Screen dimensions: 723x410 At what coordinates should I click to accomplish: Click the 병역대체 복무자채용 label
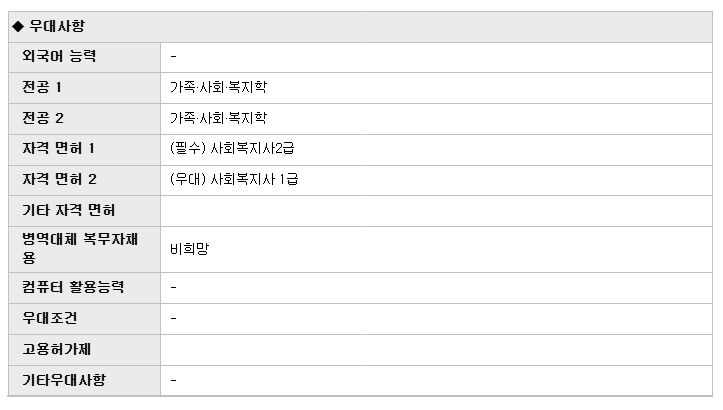[80, 248]
